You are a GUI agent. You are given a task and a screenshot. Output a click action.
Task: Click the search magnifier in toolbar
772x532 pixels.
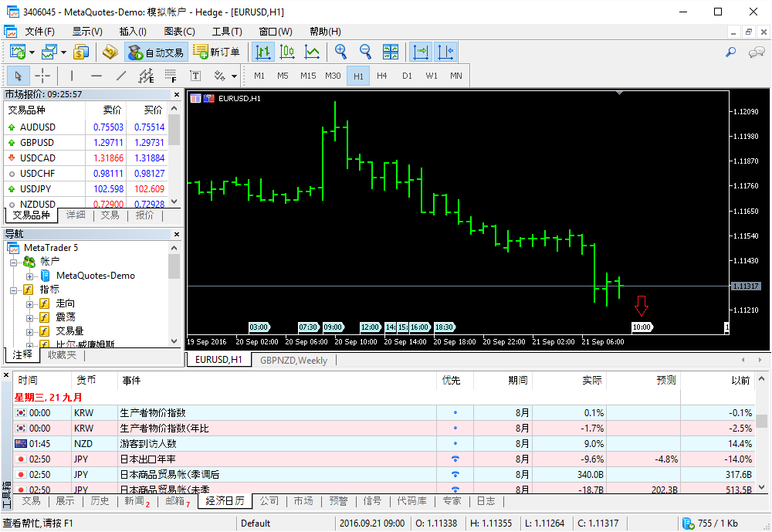pyautogui.click(x=731, y=52)
